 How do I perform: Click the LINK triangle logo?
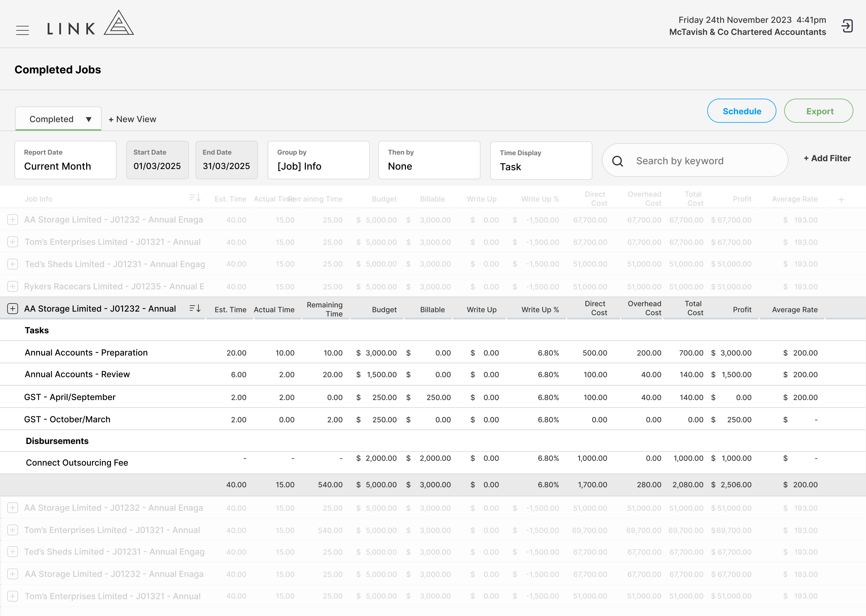(x=119, y=23)
